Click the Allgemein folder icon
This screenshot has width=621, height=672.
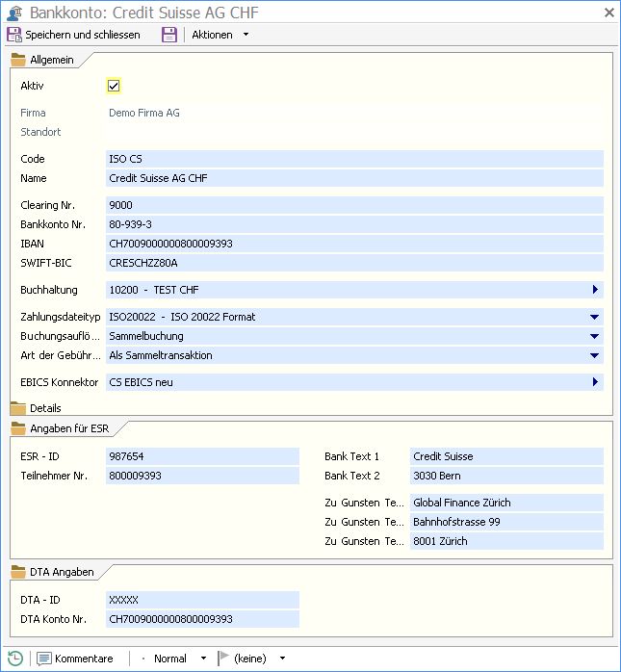(18, 60)
